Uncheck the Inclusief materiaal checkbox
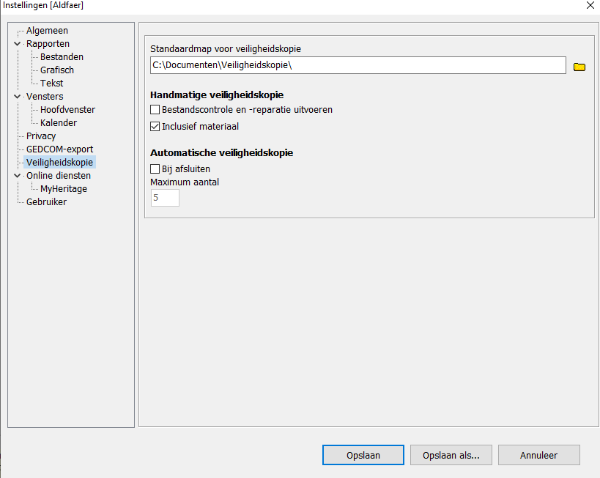The width and height of the screenshot is (600, 478). click(155, 126)
